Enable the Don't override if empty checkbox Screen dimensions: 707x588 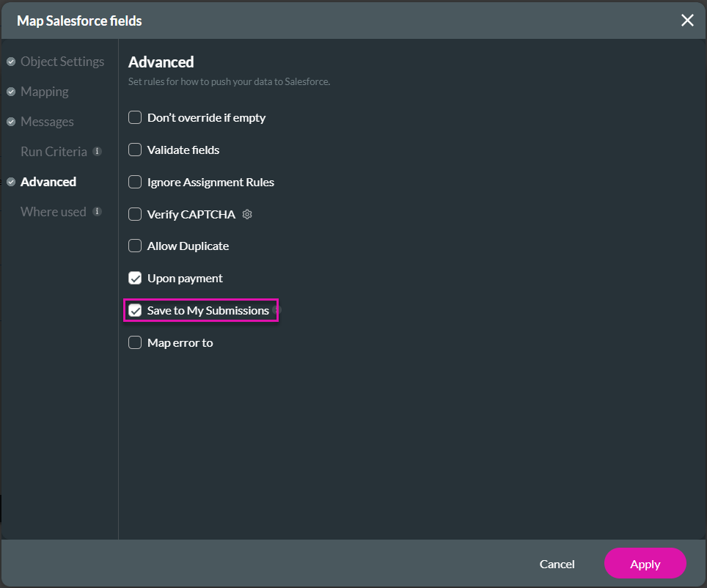click(135, 117)
